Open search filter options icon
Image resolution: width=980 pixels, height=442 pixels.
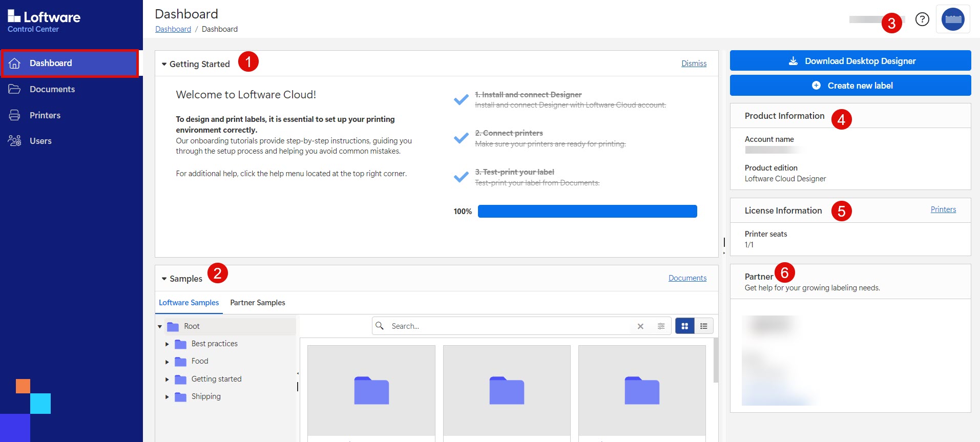pyautogui.click(x=661, y=326)
